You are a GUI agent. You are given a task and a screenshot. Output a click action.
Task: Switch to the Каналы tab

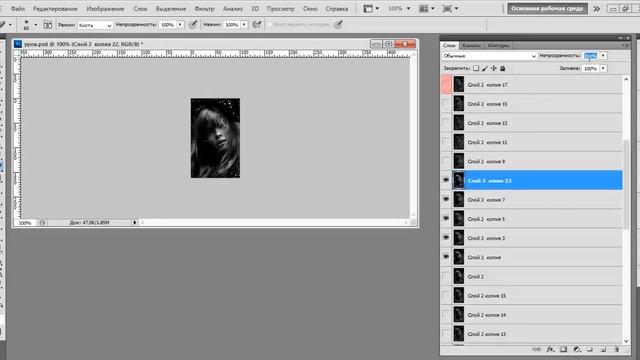pos(471,45)
